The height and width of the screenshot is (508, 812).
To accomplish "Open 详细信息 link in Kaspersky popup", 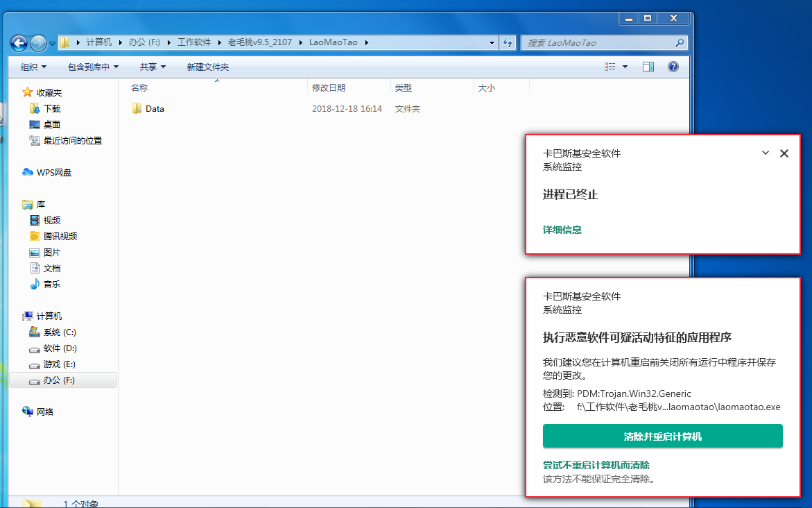I will point(562,230).
